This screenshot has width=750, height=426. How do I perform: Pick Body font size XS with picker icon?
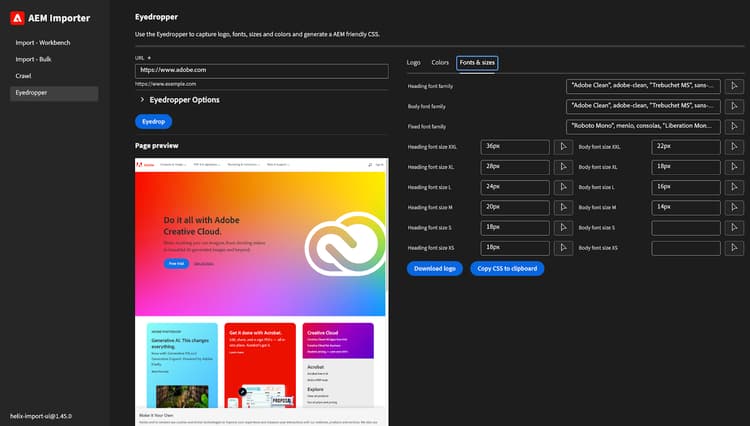[734, 248]
